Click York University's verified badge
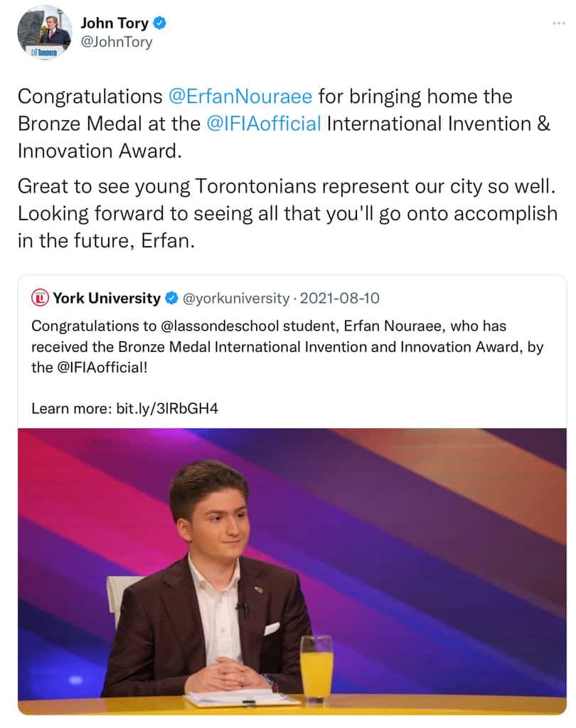The height and width of the screenshot is (728, 576). click(x=171, y=298)
